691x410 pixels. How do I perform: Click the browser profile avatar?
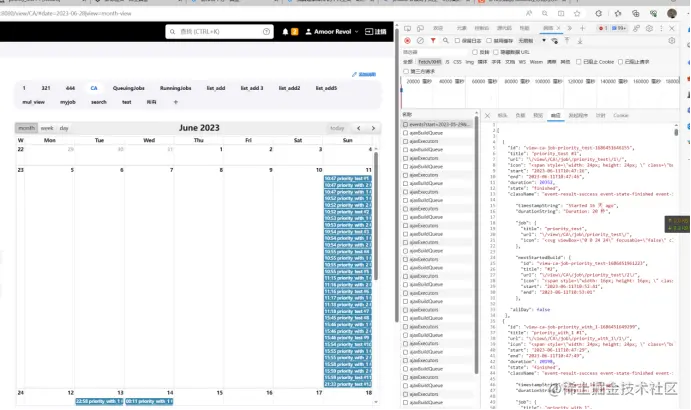pos(672,14)
